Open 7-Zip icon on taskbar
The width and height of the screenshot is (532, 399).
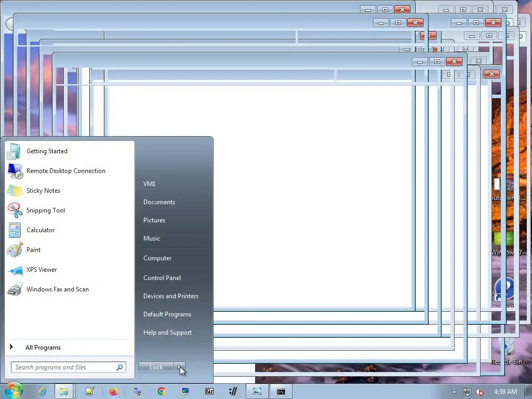click(209, 392)
